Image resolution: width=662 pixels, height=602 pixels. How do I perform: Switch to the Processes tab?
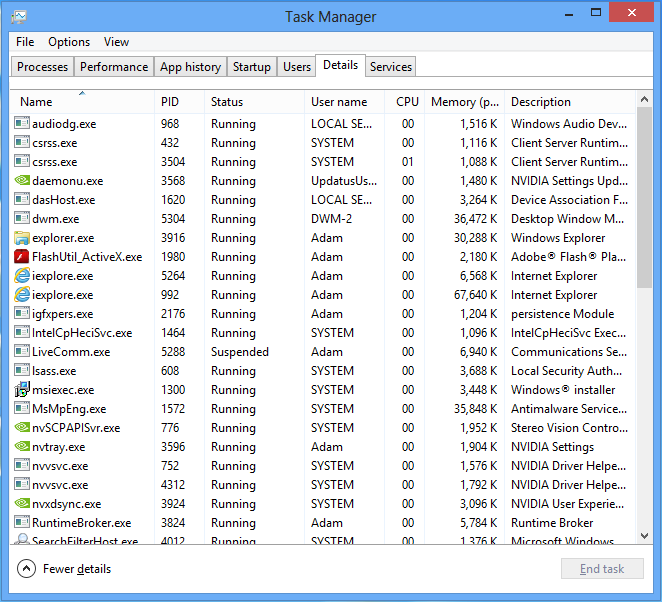42,67
